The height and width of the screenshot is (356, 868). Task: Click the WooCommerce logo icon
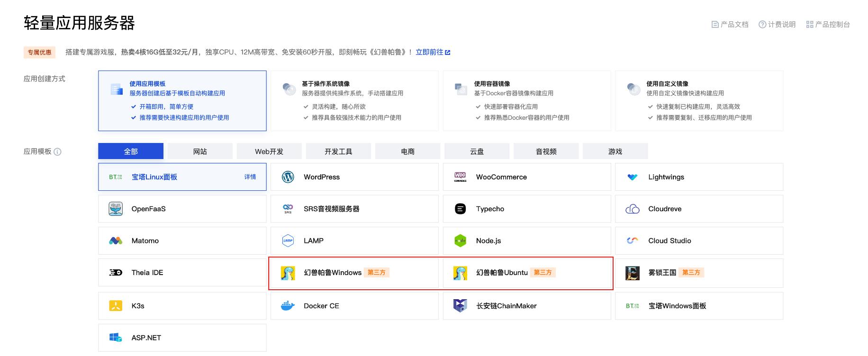click(x=460, y=177)
